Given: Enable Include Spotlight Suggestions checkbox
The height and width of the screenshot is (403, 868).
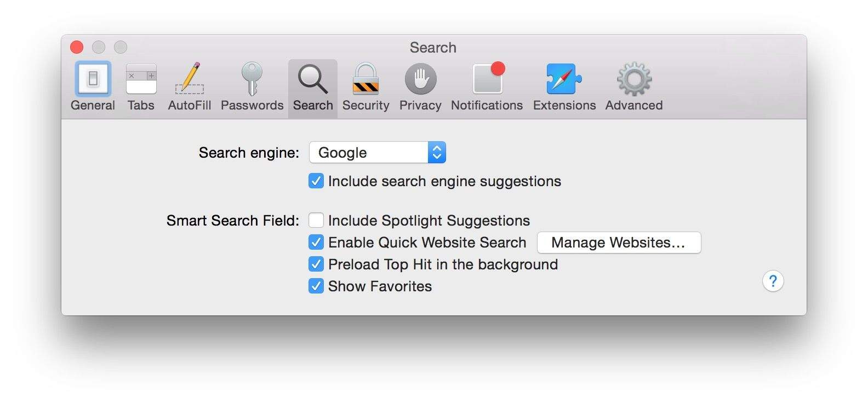Looking at the screenshot, I should coord(316,221).
